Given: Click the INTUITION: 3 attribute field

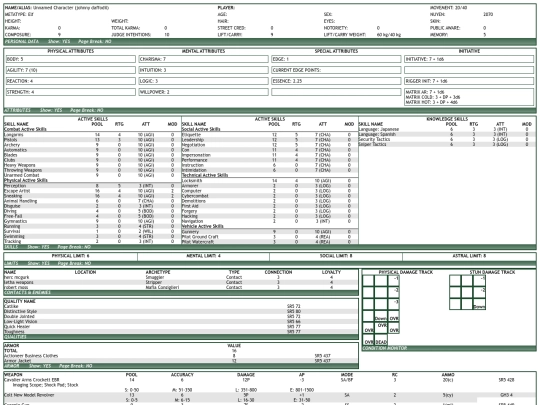Looking at the screenshot, I should (204, 70).
